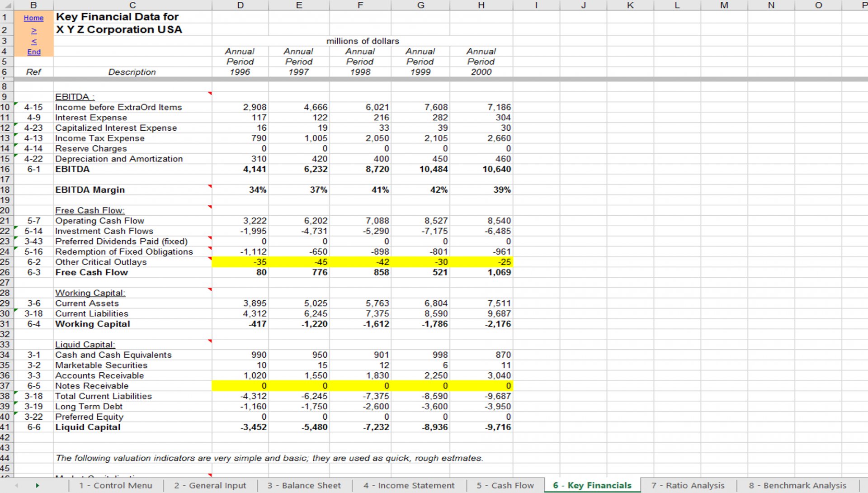Select Working Capital -2,176 cell

pos(481,324)
